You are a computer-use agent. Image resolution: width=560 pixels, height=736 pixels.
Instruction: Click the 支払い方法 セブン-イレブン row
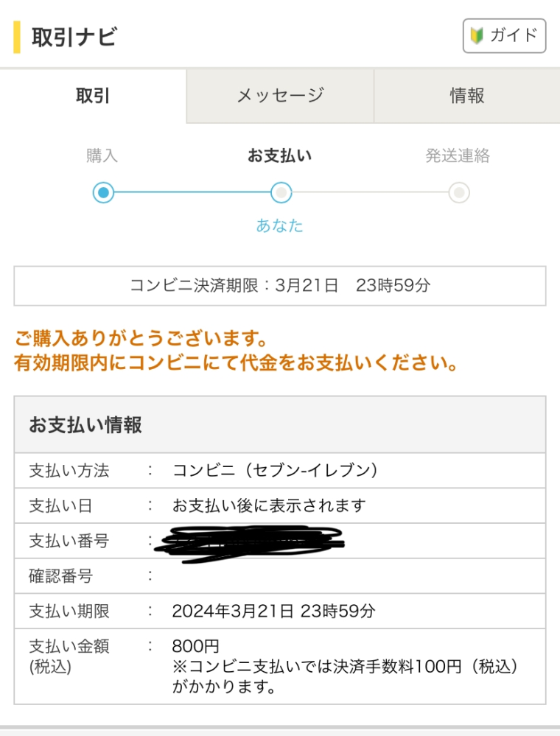click(280, 470)
